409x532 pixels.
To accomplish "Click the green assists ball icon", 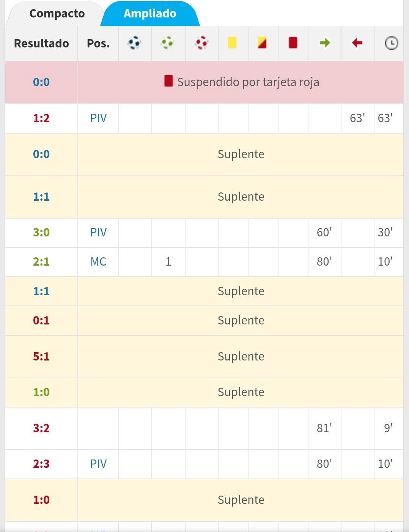I will coord(167,43).
